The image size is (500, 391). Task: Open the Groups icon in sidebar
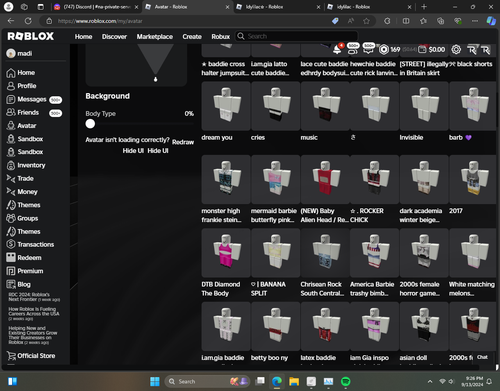pos(11,218)
